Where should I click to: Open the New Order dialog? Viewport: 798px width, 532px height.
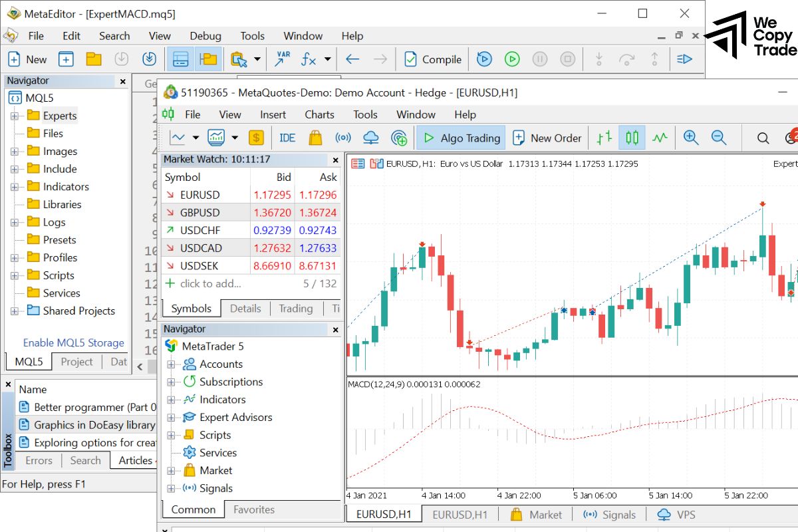547,138
